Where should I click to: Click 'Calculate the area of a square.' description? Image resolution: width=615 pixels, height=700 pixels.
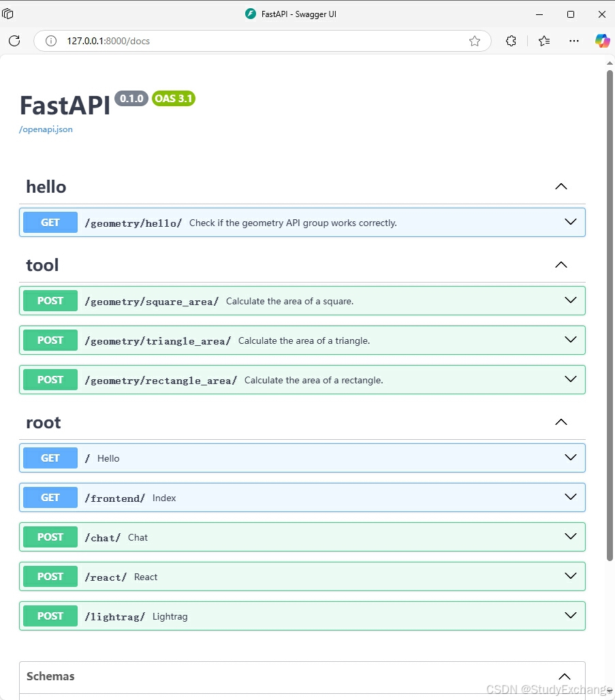(290, 302)
